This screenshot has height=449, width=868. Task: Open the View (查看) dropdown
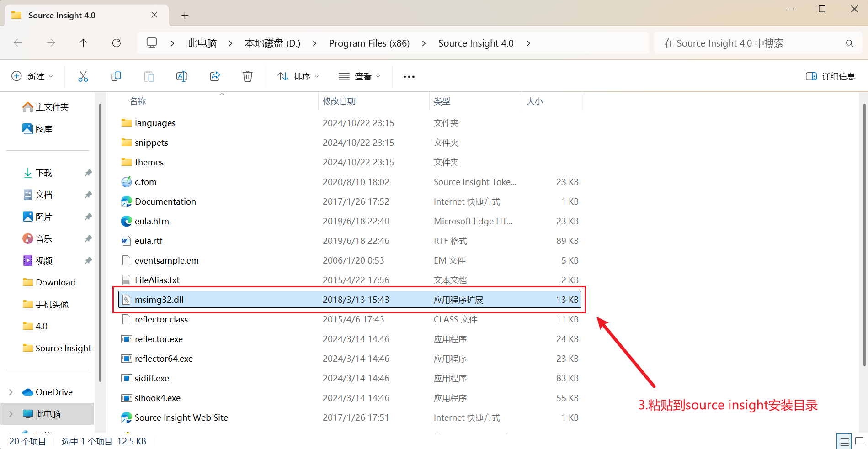pos(360,76)
